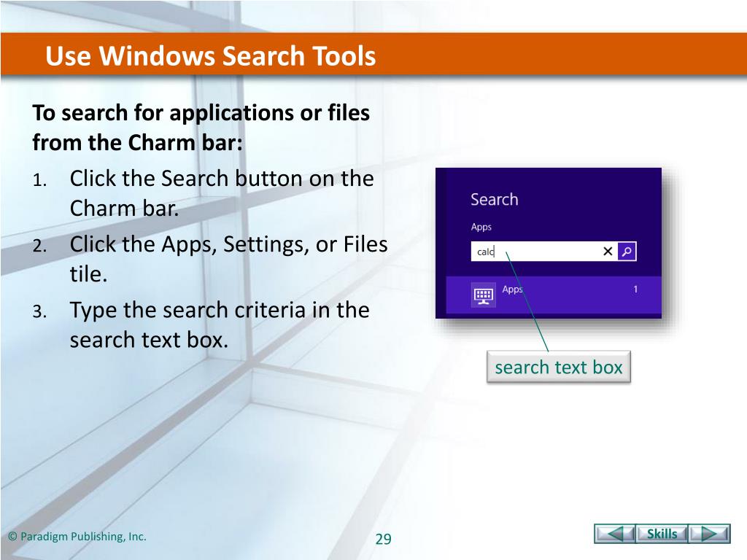Open the Skills button

(x=662, y=534)
